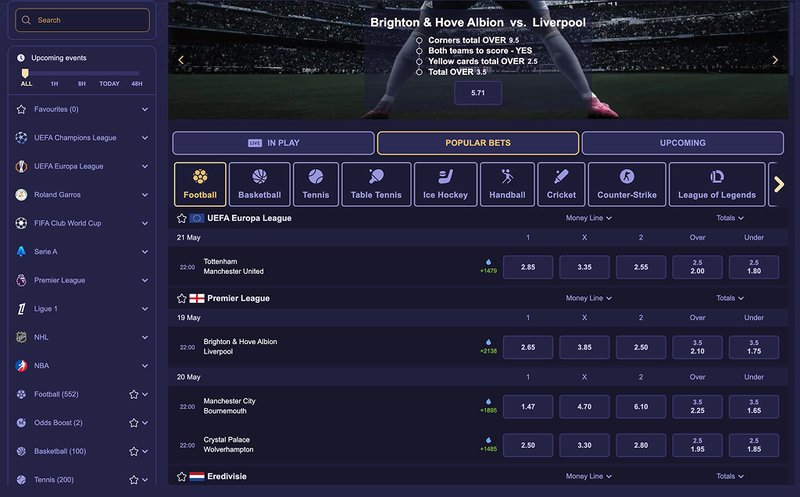The width and height of the screenshot is (800, 497).
Task: Click the Search input field
Action: pyautogui.click(x=83, y=20)
